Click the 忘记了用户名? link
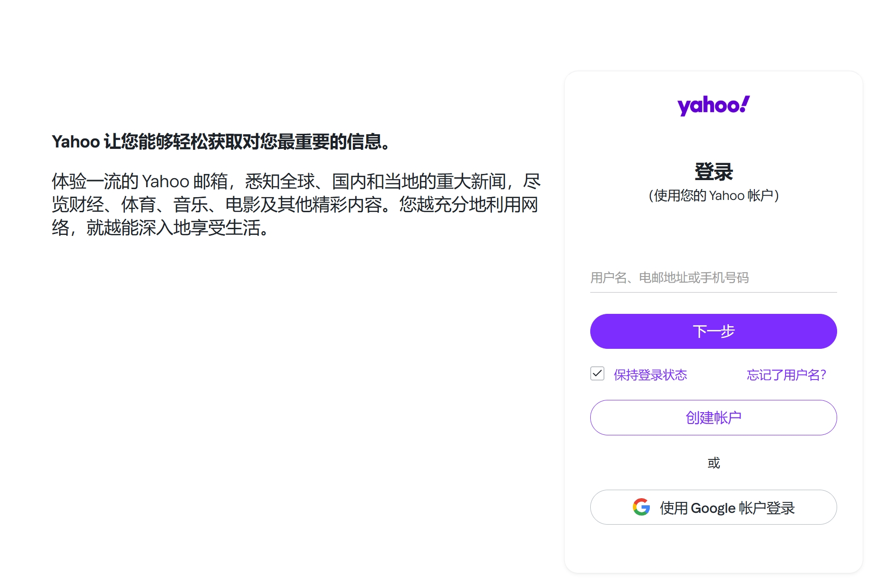The image size is (883, 588). (x=787, y=374)
